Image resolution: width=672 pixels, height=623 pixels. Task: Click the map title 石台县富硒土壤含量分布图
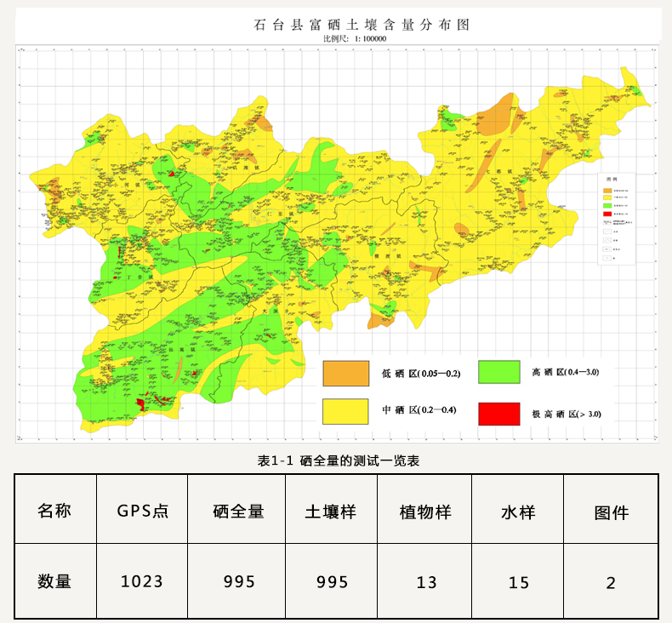[362, 26]
